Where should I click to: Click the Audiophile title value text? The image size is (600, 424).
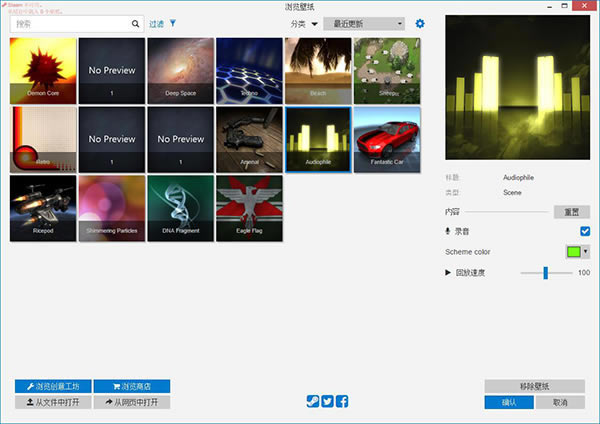click(x=518, y=178)
